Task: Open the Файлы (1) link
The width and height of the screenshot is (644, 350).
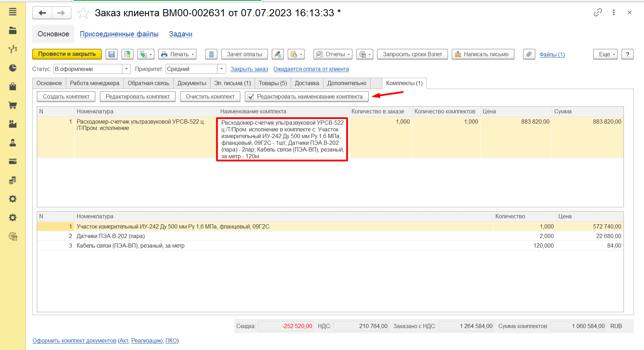Action: tap(552, 54)
